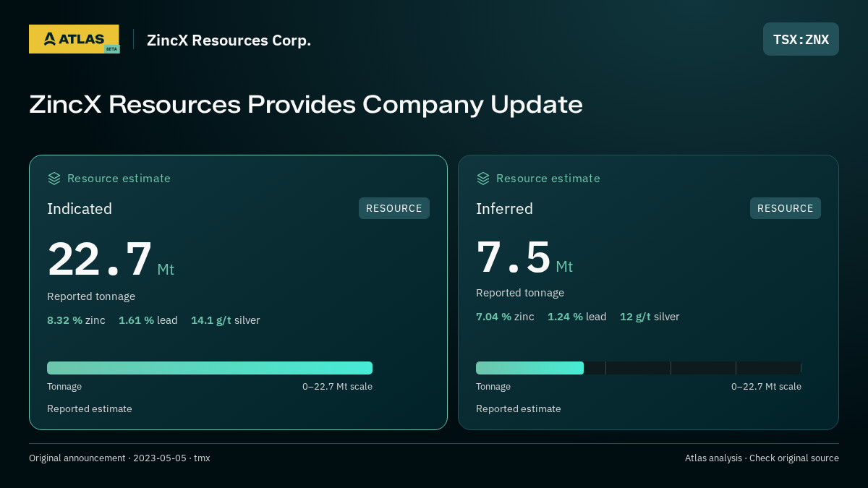The width and height of the screenshot is (868, 488).
Task: Click the 1.61 % lead grade
Action: 148,320
